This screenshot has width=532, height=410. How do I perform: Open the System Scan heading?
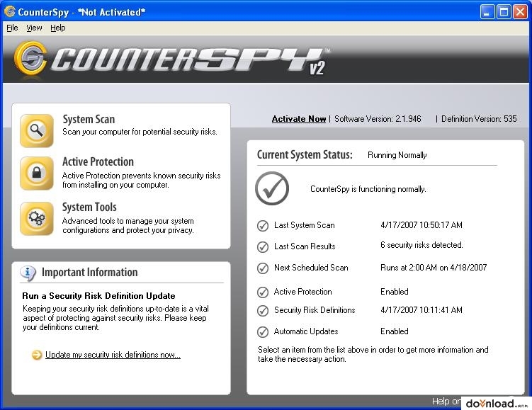pos(89,120)
